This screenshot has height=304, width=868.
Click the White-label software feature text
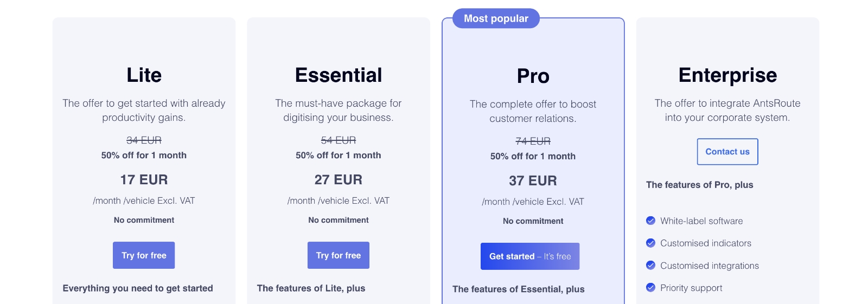click(701, 221)
